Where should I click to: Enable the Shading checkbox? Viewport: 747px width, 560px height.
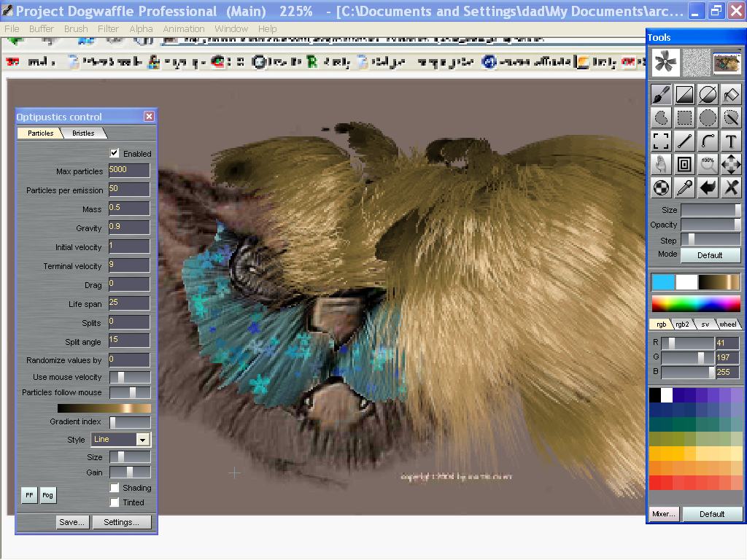pyautogui.click(x=115, y=487)
